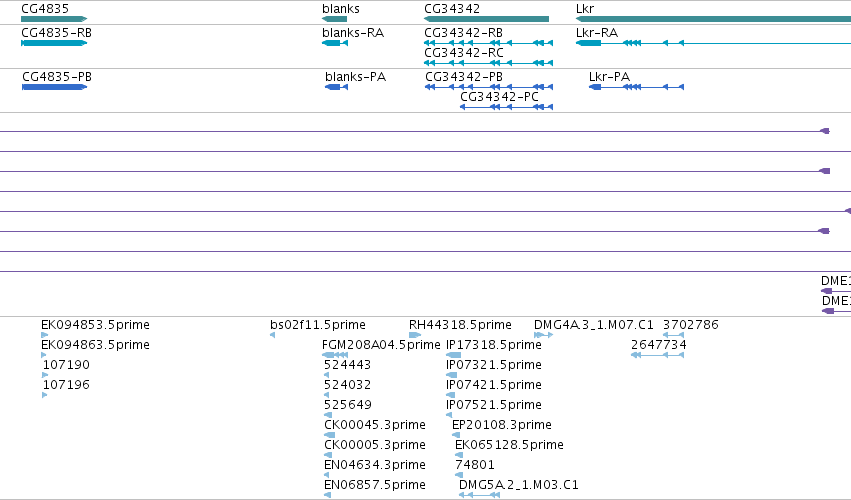Select feature 107190
851x500 pixels.
pos(66,365)
